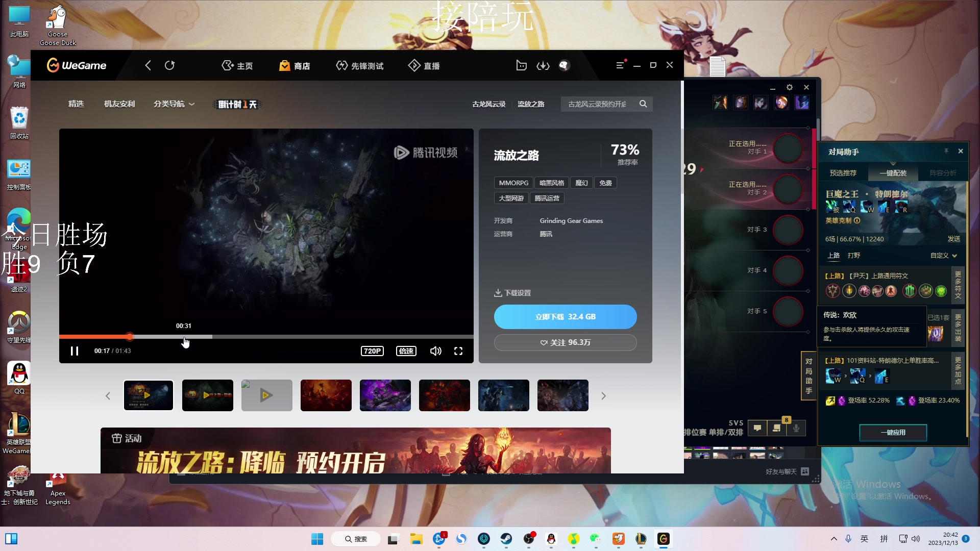Open the 先锋测试 tab
Screen dimensions: 980x551
360,66
